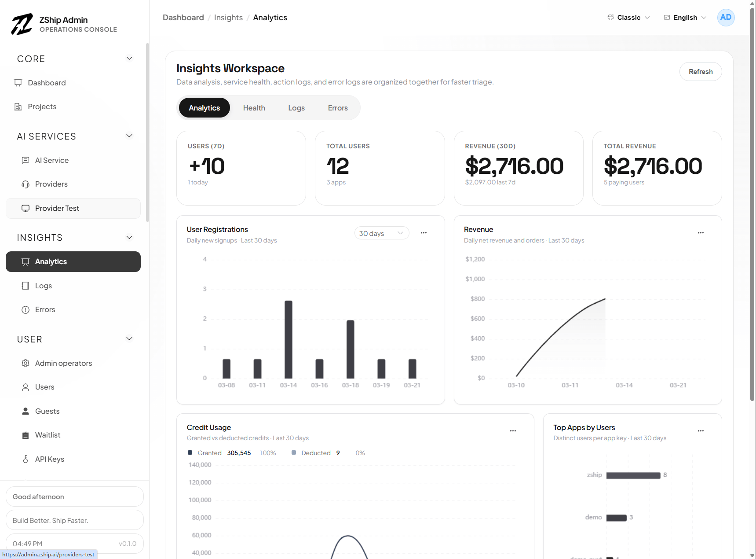This screenshot has height=559, width=756.
Task: Click the Dashboard breadcrumb link
Action: [183, 18]
